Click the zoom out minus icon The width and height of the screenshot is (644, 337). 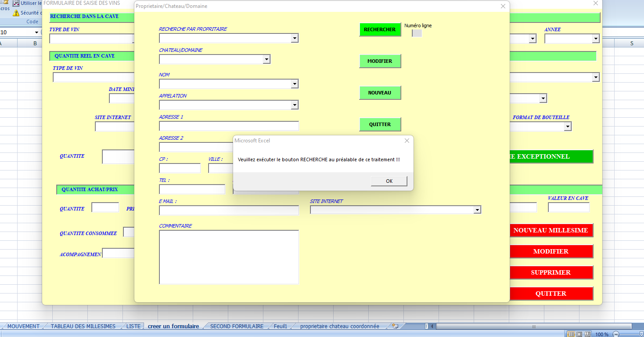[x=616, y=334]
